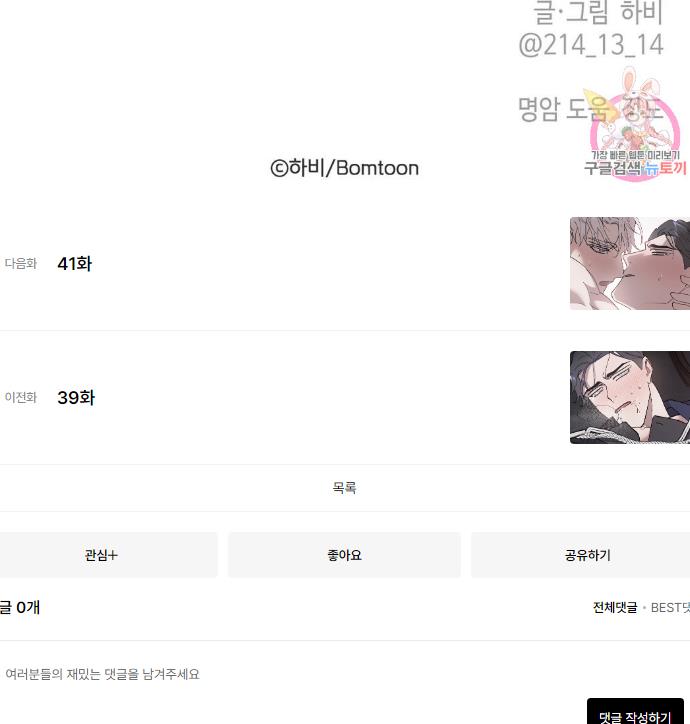Click the ©하비/Bomtoon copyright text
The image size is (690, 724).
345,168
